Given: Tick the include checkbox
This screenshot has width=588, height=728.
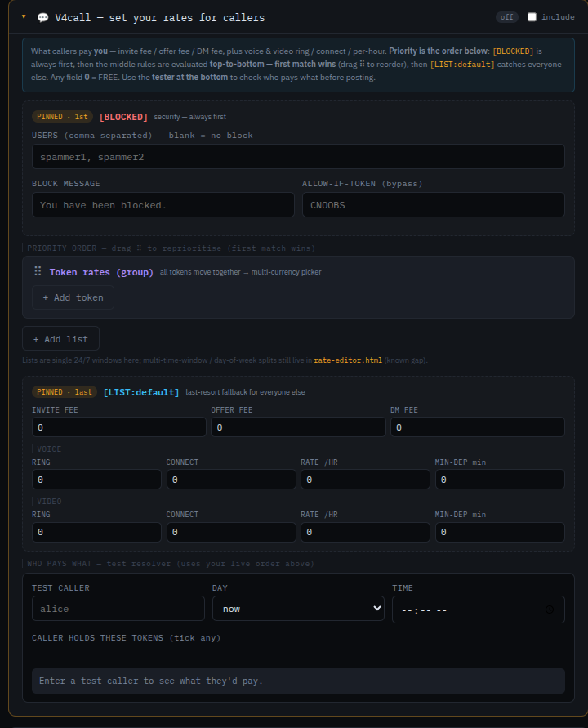Looking at the screenshot, I should 532,17.
